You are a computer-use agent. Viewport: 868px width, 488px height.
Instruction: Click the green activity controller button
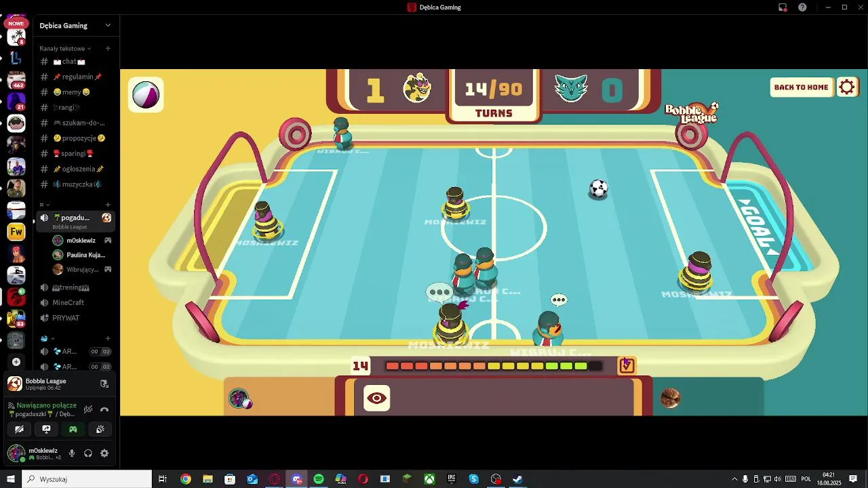click(73, 429)
